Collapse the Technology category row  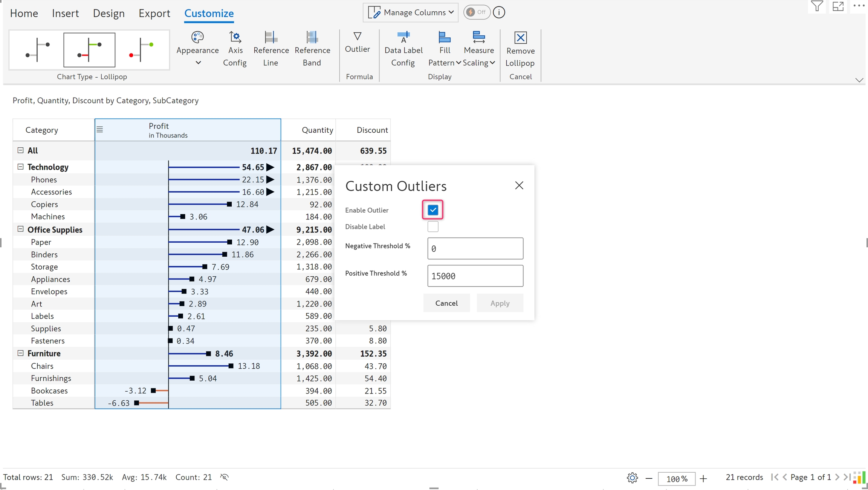click(x=21, y=167)
